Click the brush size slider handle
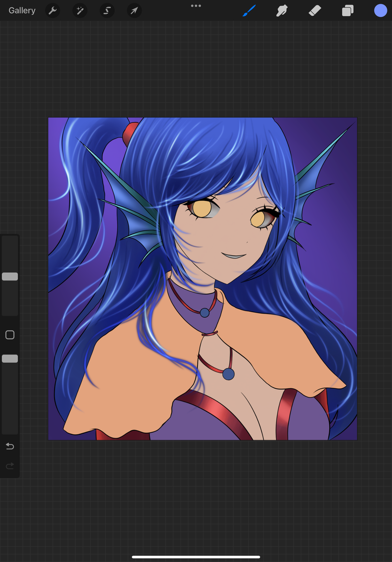The width and height of the screenshot is (392, 562). pyautogui.click(x=10, y=276)
